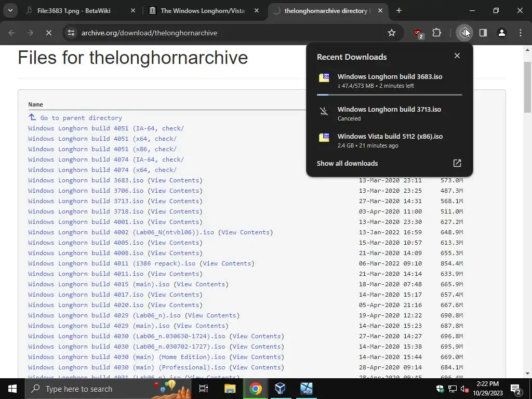
Task: Stop loading the page
Action: (x=48, y=33)
